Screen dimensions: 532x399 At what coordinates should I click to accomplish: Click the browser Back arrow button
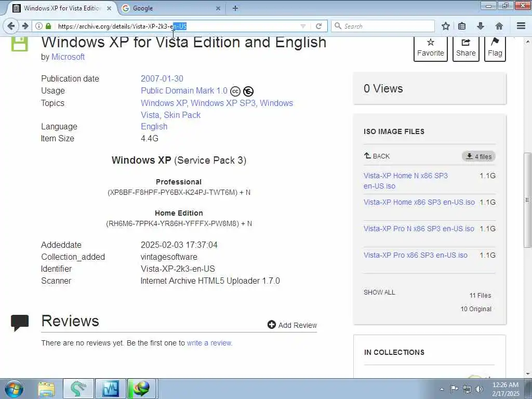[11, 26]
